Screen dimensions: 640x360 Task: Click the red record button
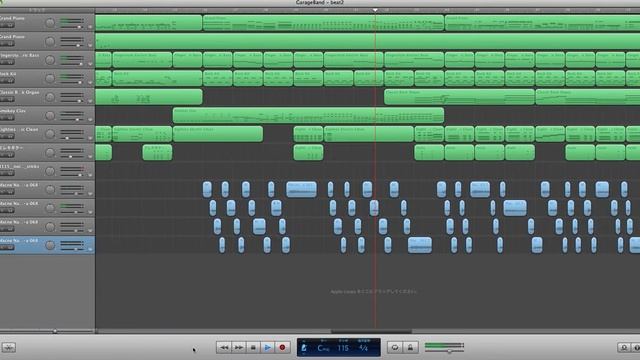pos(282,347)
